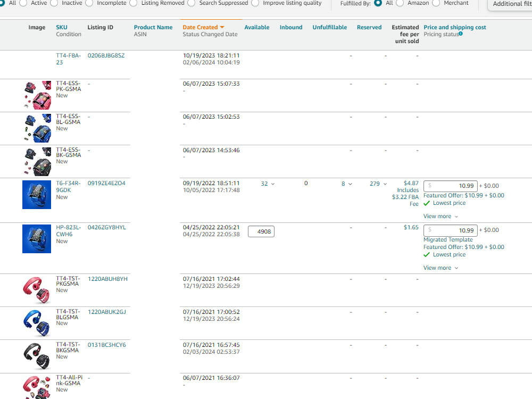This screenshot has height=399, width=532.
Task: Sort by Price and shipping cost header
Action: [455, 27]
